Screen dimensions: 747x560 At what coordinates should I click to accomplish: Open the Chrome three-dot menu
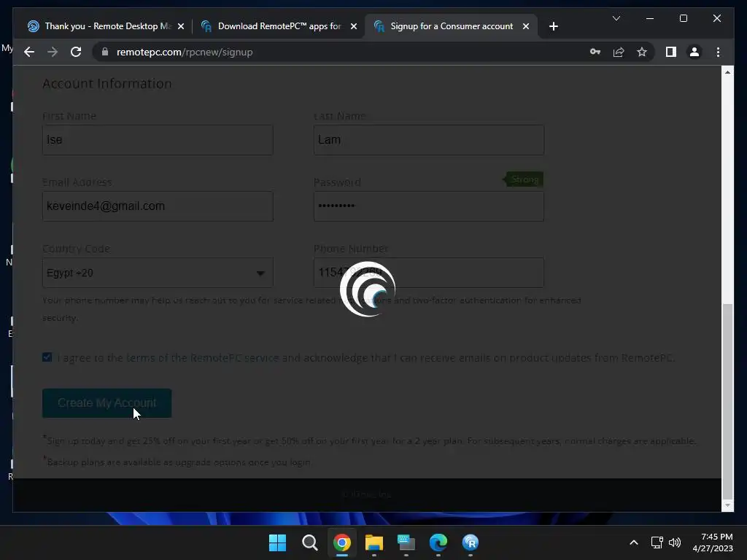click(x=718, y=52)
